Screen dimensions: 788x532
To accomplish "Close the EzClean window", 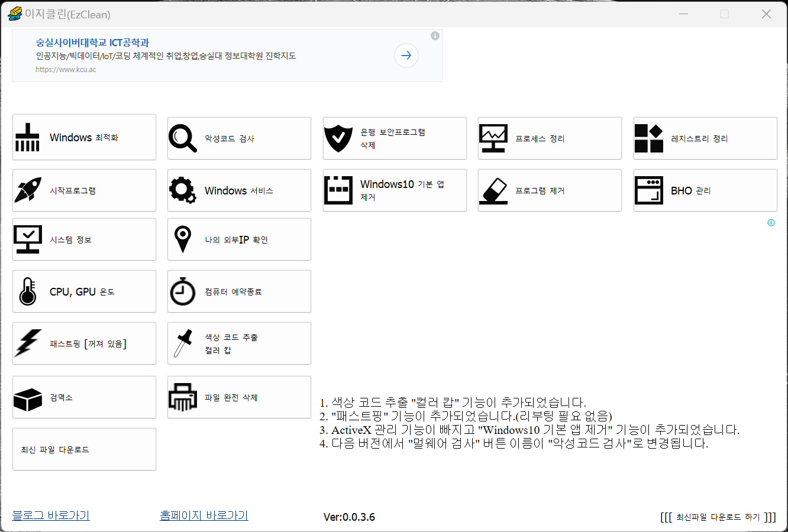I will pyautogui.click(x=766, y=14).
